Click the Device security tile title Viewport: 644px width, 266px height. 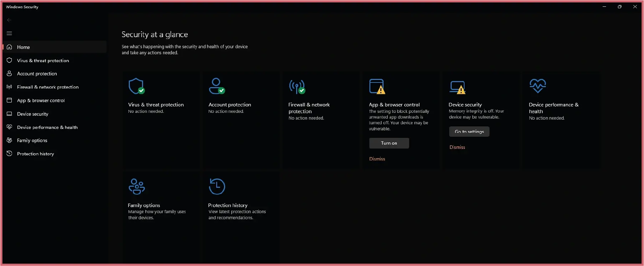(465, 105)
